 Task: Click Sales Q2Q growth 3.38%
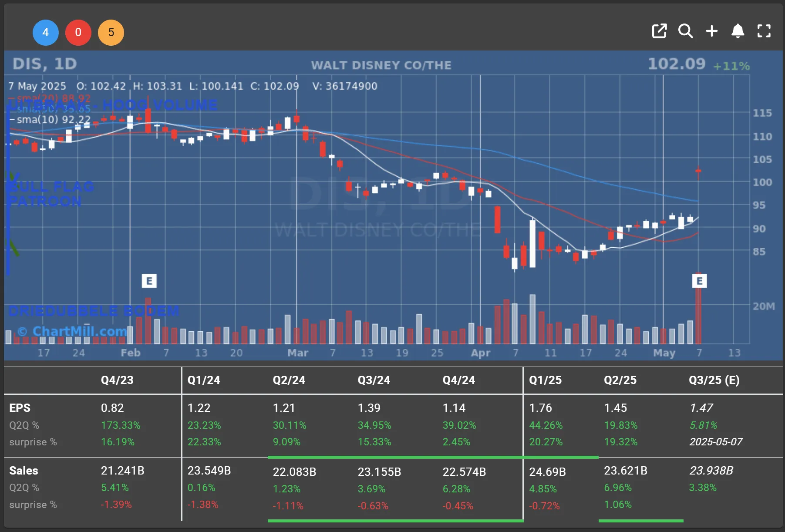point(702,488)
